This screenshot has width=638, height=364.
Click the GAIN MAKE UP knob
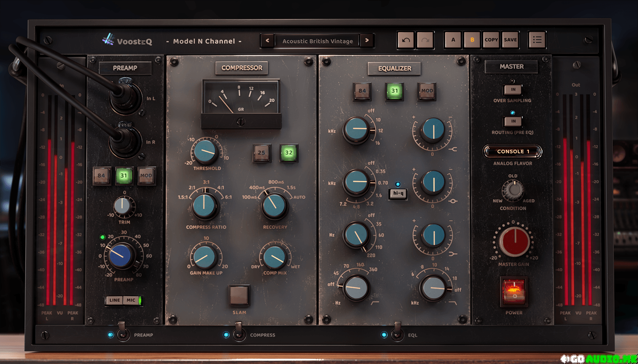pyautogui.click(x=205, y=257)
